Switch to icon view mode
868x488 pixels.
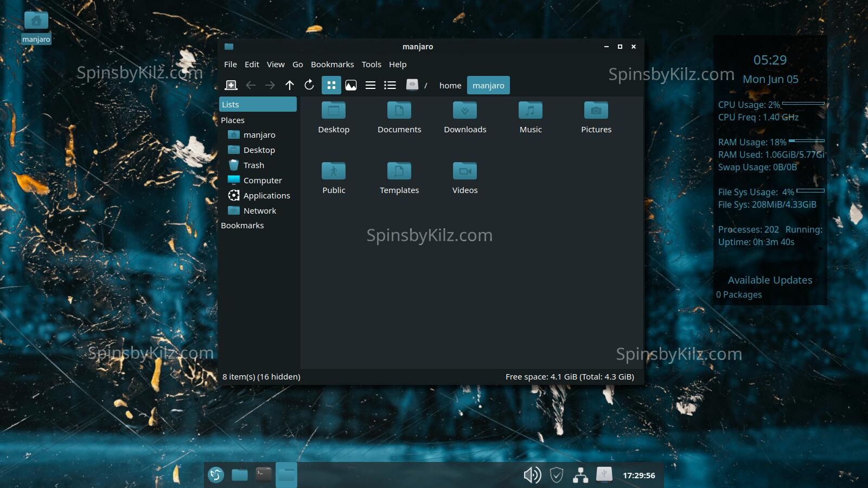coord(331,85)
